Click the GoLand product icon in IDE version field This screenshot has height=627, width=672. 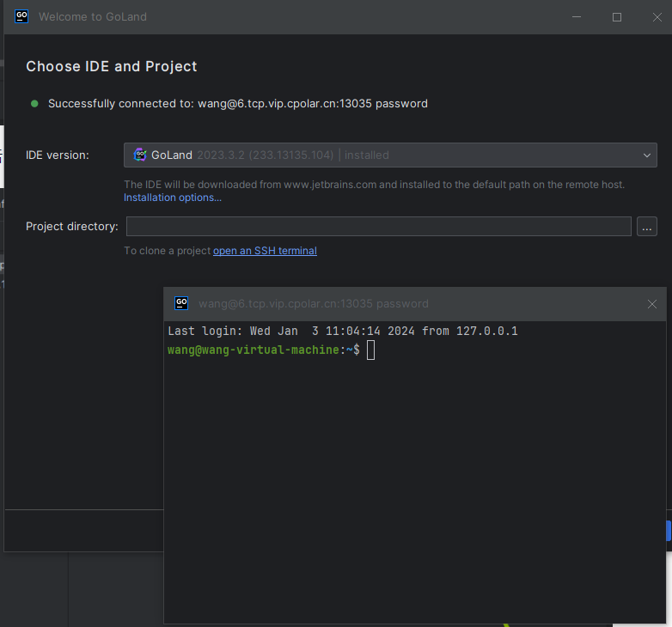[140, 155]
